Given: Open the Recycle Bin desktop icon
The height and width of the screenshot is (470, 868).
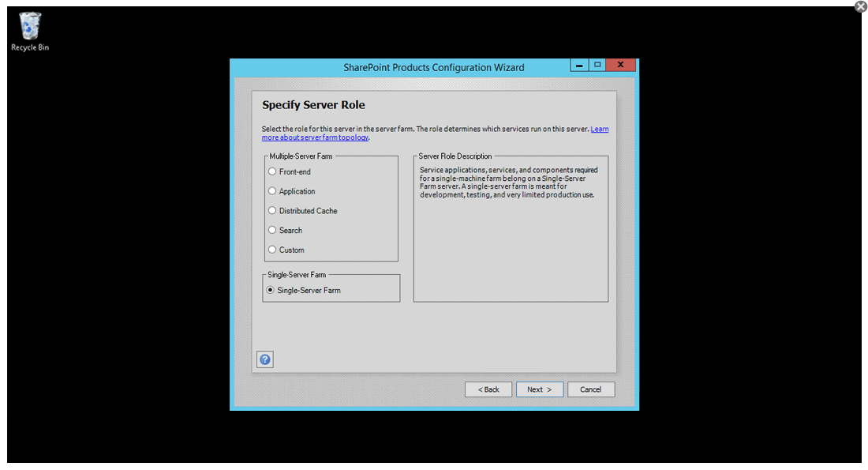Looking at the screenshot, I should 30,32.
